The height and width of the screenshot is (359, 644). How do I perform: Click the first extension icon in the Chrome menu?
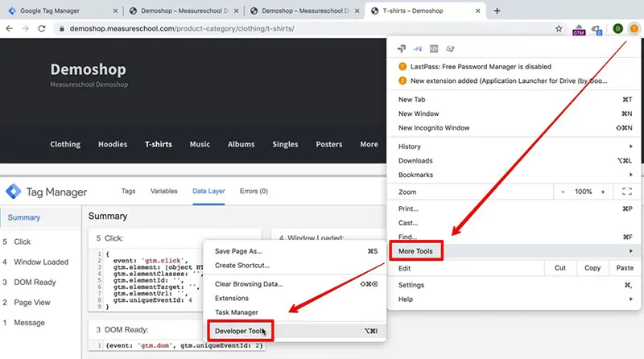(x=402, y=48)
